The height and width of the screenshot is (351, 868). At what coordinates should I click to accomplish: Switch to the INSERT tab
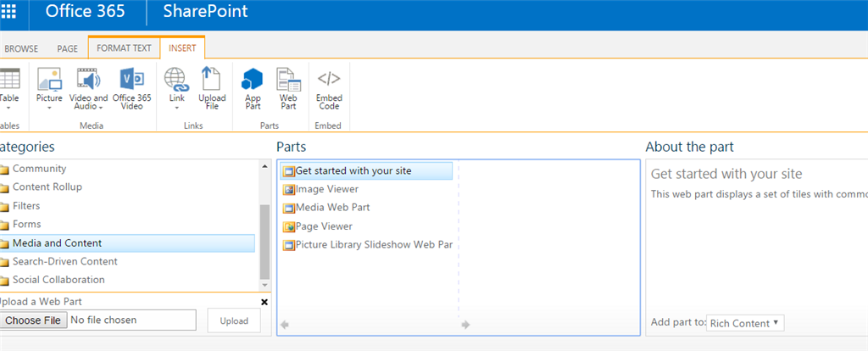pos(183,48)
